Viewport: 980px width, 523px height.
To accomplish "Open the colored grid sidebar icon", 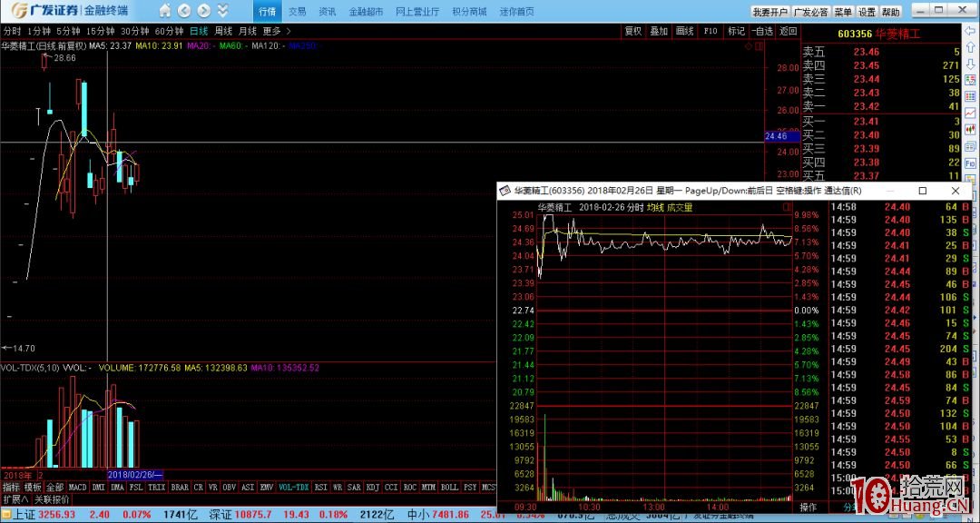I will click(x=970, y=97).
